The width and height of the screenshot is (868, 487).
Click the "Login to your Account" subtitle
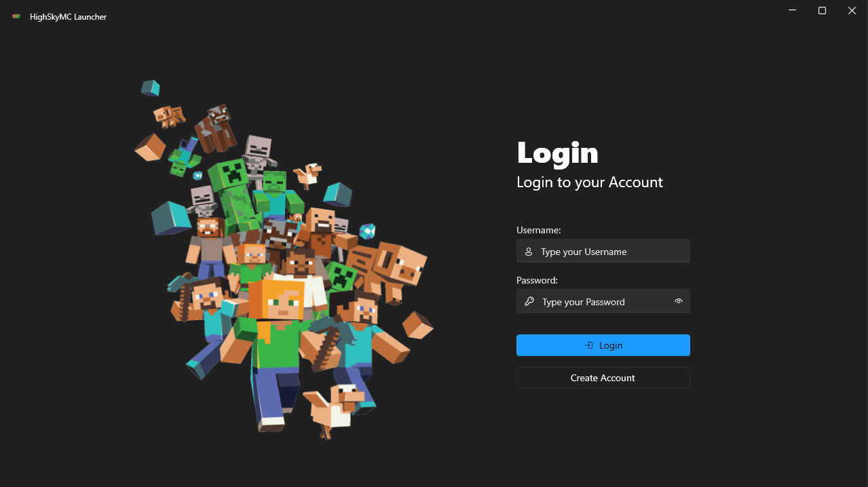point(589,182)
